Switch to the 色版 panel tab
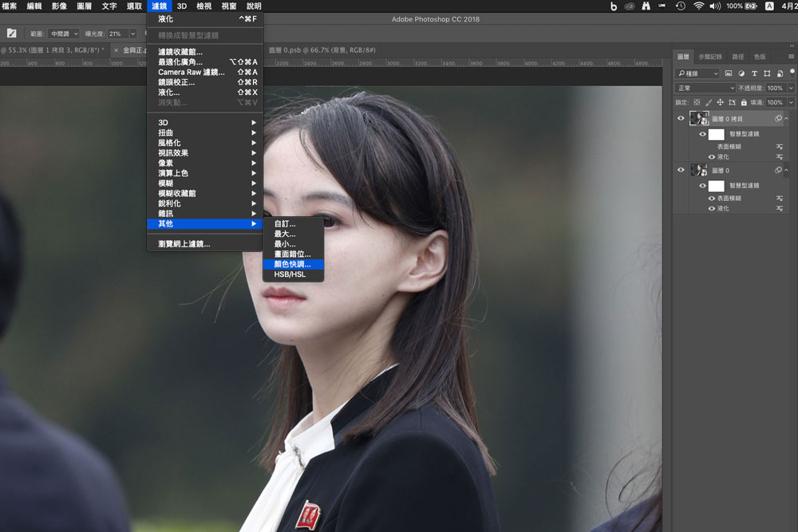This screenshot has width=798, height=532. tap(759, 57)
